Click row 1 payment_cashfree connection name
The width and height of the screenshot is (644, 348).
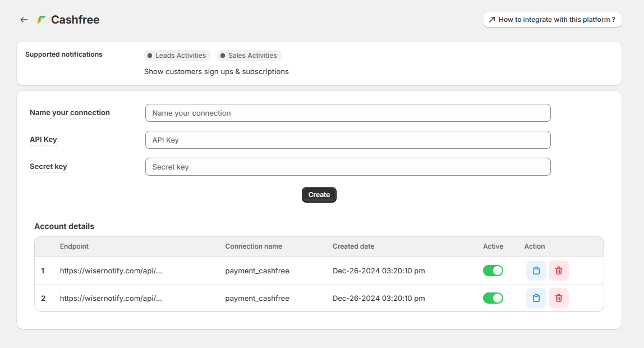257,271
